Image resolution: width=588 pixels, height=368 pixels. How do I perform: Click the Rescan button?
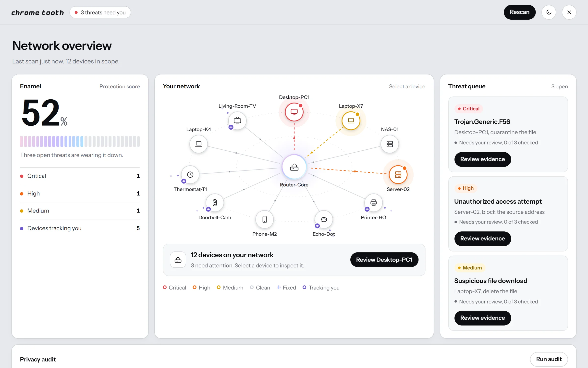[x=520, y=12]
